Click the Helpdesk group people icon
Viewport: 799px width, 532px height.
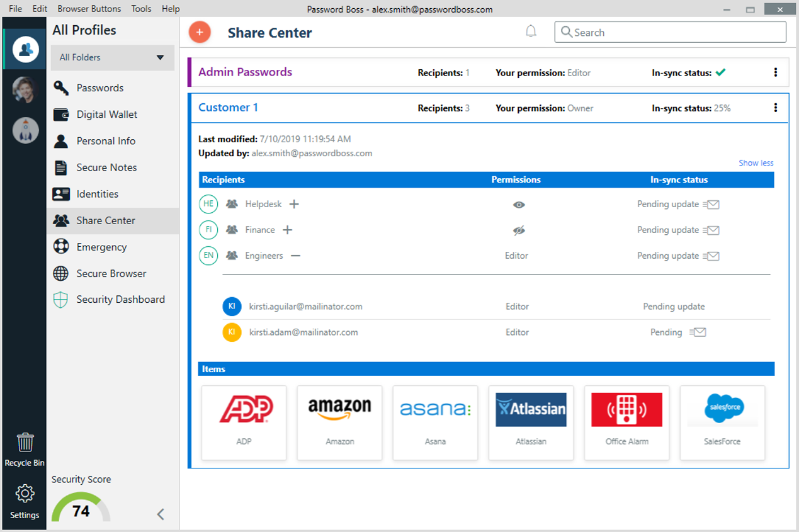point(232,204)
